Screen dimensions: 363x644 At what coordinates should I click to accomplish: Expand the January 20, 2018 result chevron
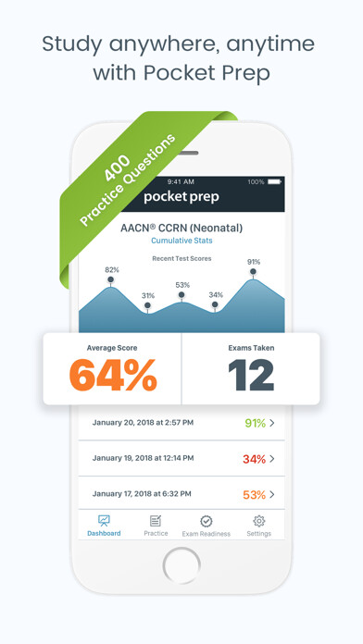pyautogui.click(x=271, y=423)
